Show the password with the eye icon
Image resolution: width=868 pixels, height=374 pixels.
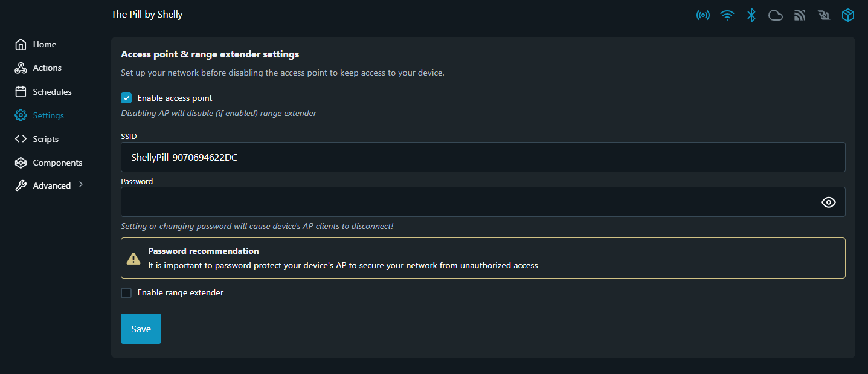[x=829, y=202]
